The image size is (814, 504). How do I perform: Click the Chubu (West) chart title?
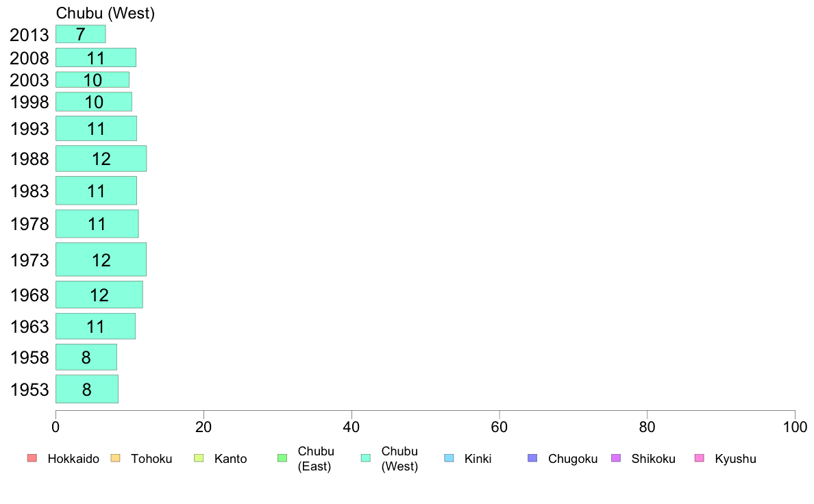(x=106, y=13)
